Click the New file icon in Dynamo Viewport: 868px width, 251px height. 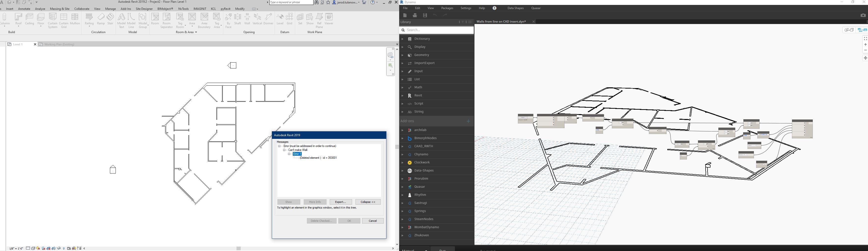(x=405, y=15)
